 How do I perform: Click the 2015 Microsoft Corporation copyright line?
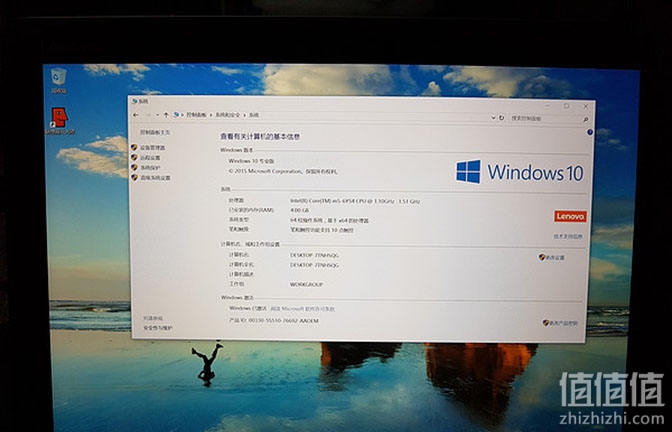pyautogui.click(x=283, y=171)
